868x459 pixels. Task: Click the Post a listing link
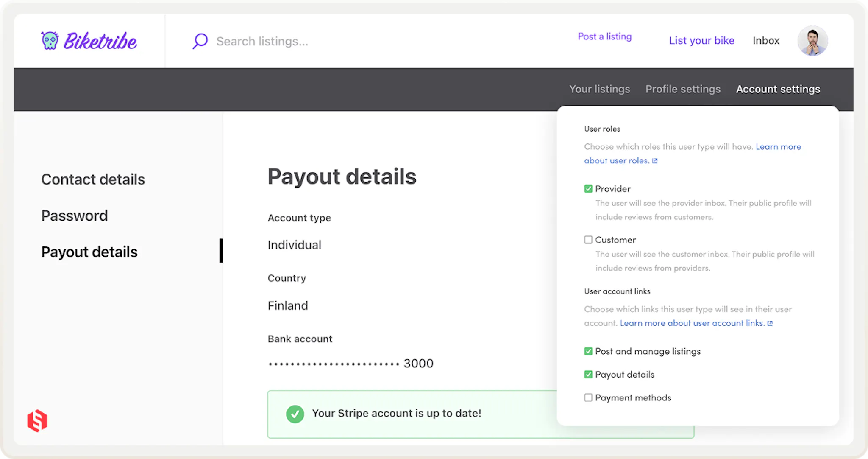[605, 36]
